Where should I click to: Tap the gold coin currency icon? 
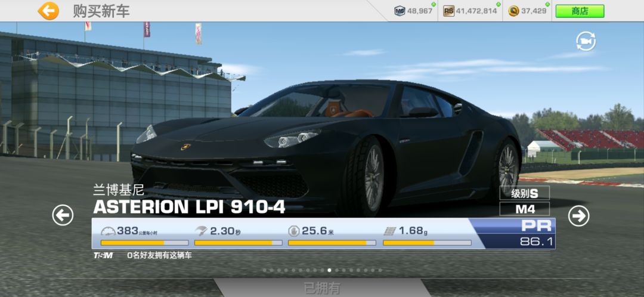[x=513, y=11]
